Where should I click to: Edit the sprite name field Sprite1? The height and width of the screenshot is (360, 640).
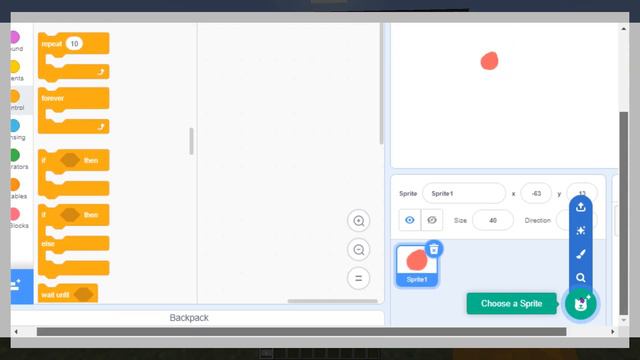coord(464,193)
